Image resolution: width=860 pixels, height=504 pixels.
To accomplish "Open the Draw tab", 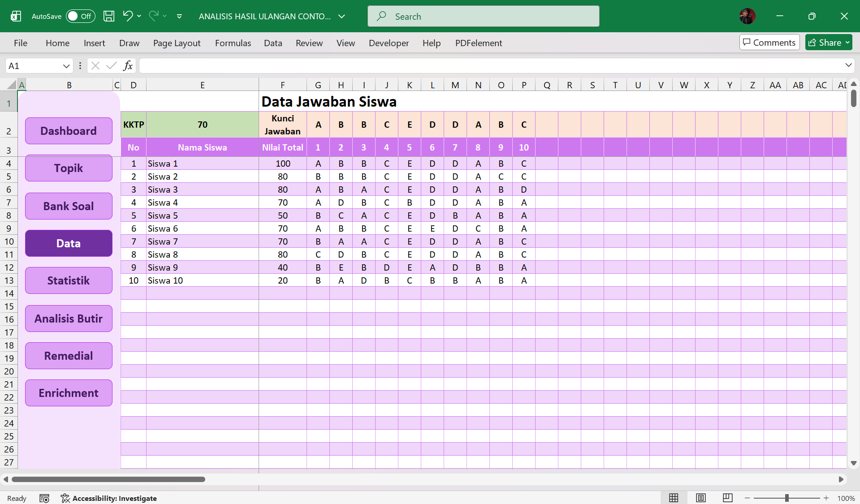I will [x=129, y=43].
